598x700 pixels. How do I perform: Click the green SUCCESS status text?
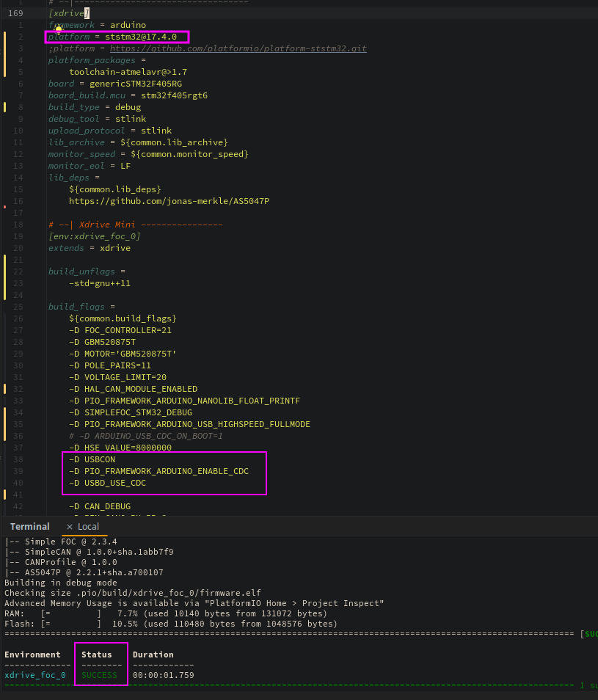click(99, 675)
